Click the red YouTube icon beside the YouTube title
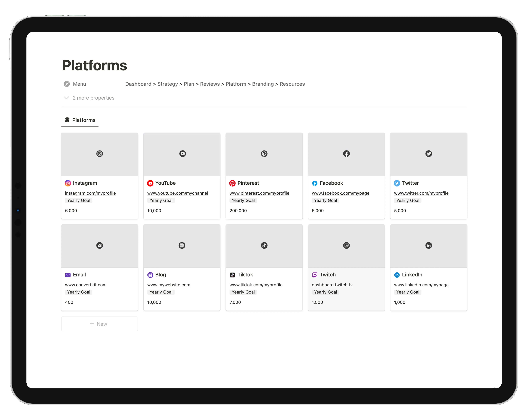 [150, 183]
